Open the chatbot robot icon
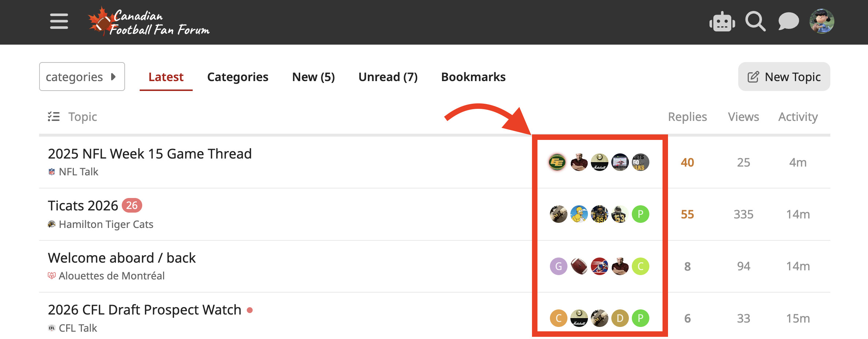The height and width of the screenshot is (339, 868). 722,22
